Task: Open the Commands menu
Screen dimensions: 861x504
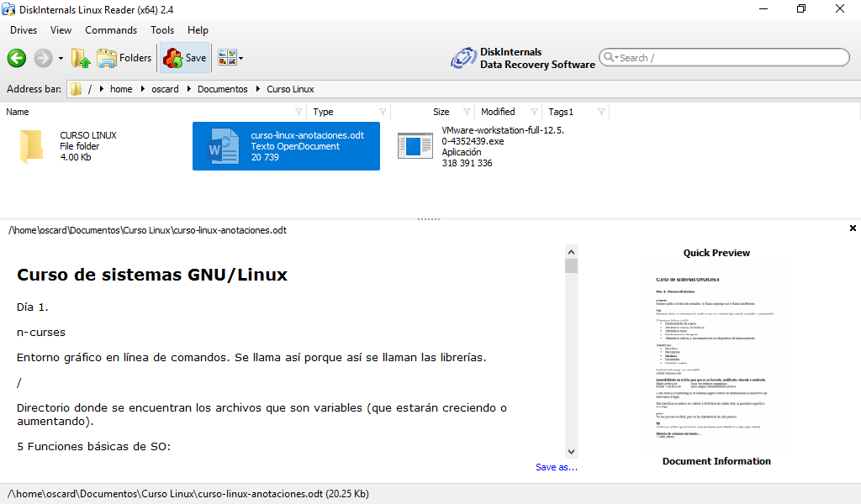Action: tap(111, 30)
